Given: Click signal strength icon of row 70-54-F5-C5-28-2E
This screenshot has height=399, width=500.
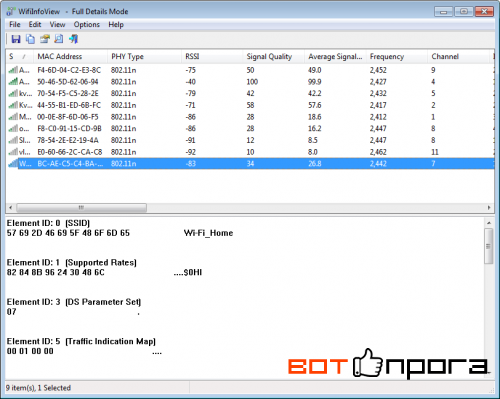Looking at the screenshot, I should [13, 93].
